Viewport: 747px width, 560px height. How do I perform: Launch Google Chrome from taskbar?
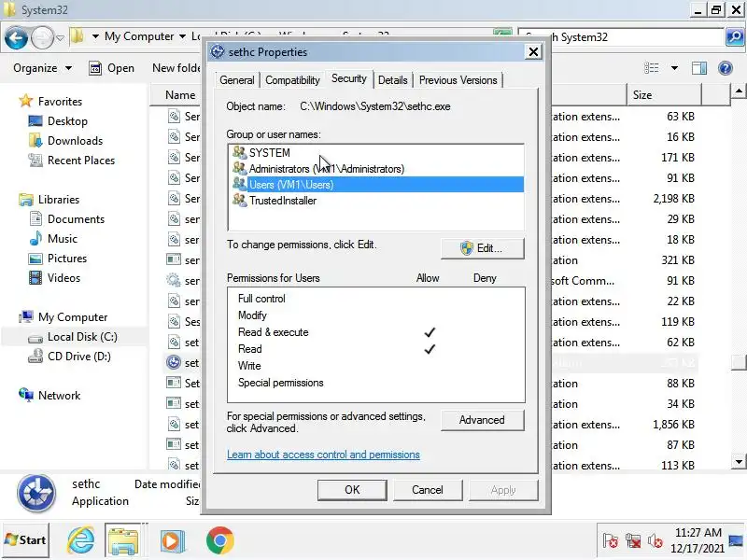pyautogui.click(x=220, y=540)
